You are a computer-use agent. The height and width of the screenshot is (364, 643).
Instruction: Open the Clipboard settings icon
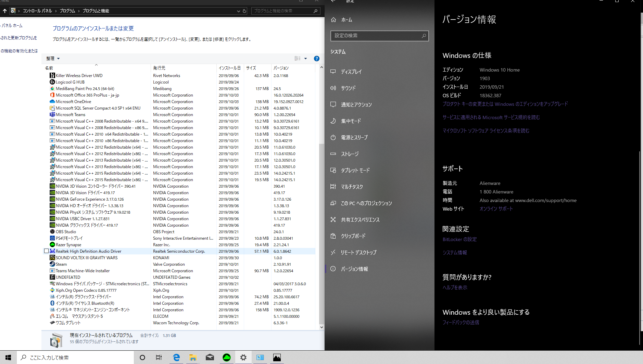[333, 236]
